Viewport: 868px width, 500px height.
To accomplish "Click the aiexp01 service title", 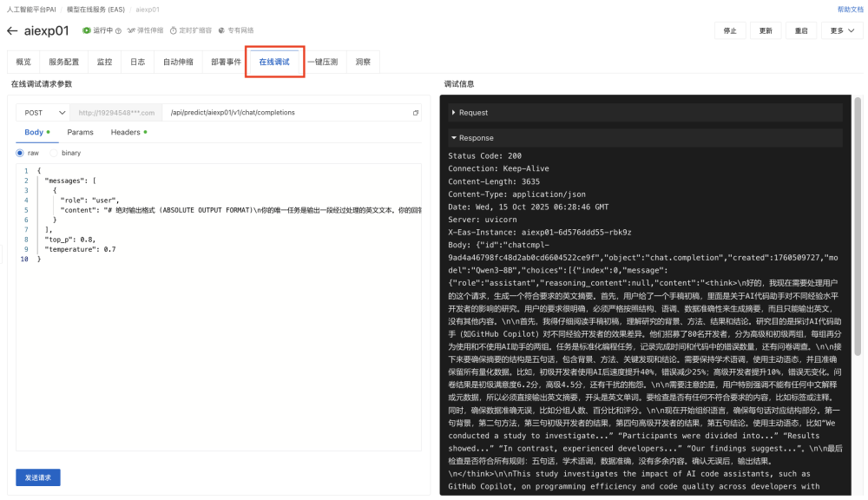I will [47, 31].
